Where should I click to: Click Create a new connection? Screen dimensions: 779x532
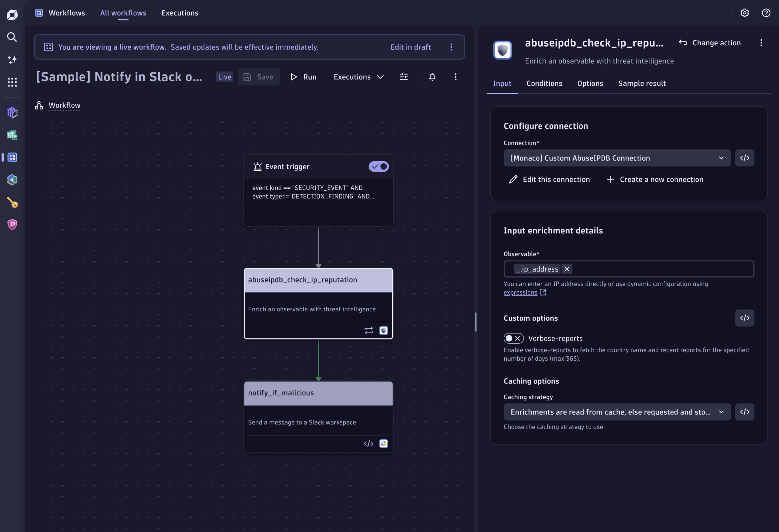point(655,179)
